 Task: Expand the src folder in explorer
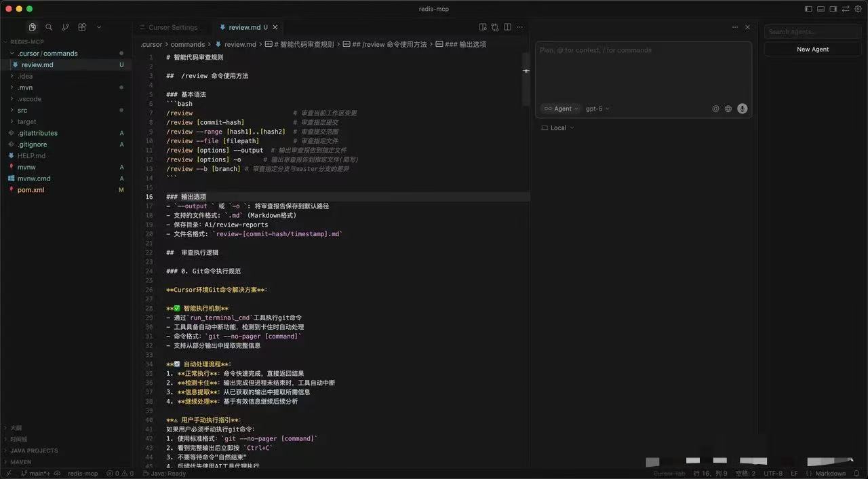click(x=22, y=110)
